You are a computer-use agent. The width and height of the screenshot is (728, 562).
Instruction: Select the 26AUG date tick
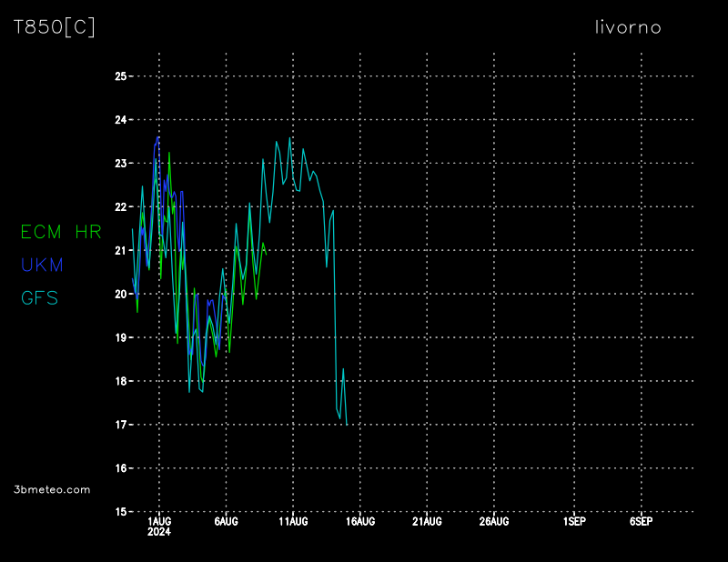494,522
